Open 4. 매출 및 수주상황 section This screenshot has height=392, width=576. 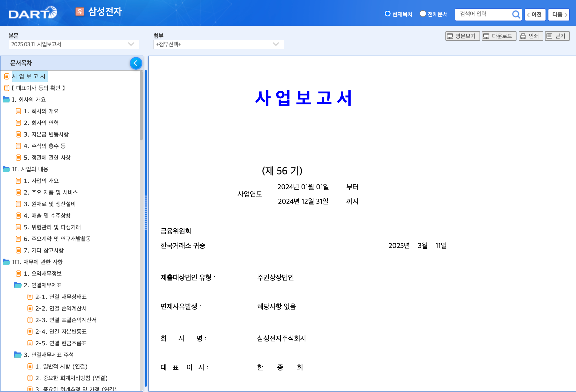pyautogui.click(x=47, y=216)
